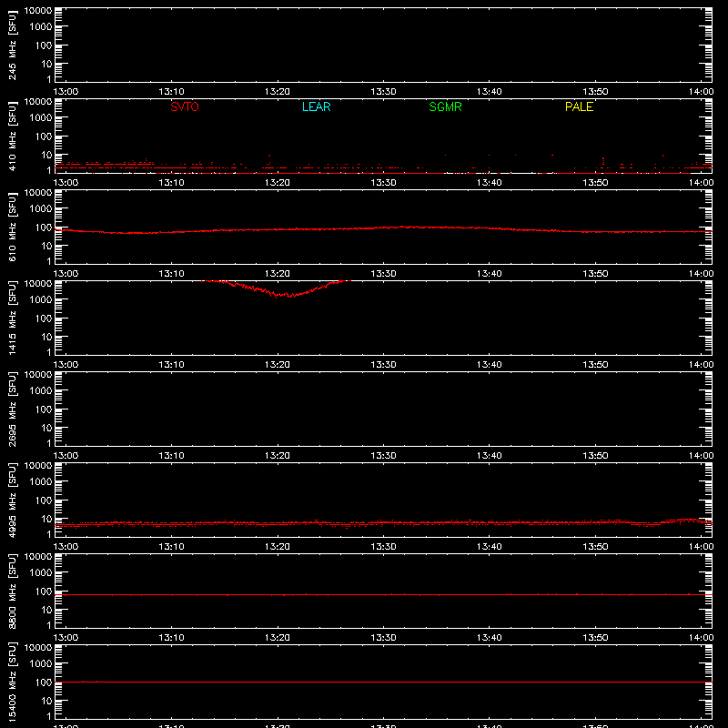Click the green SGMR station label
Viewport: 728px width, 728px height.
point(445,106)
